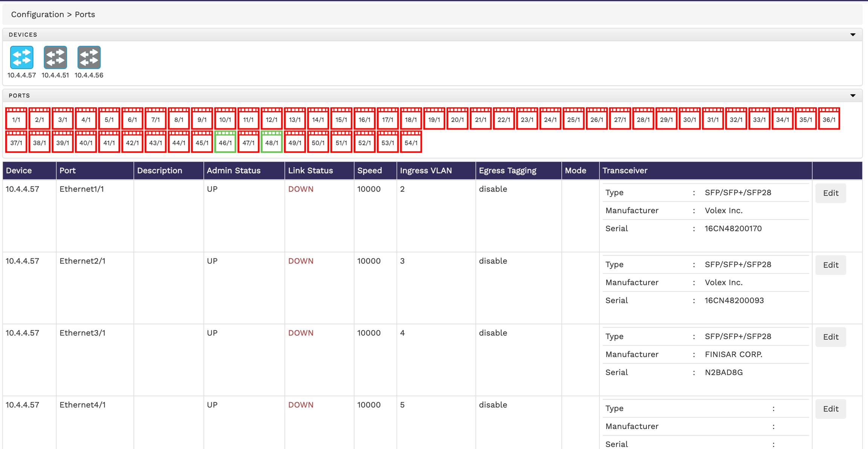Select the 10.4.4.56 switch device icon
Screen dimensions: 868x449
click(89, 57)
